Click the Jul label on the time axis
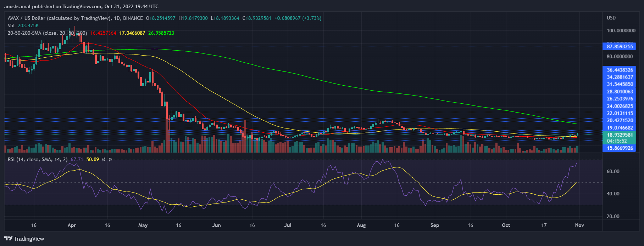The height and width of the screenshot is (246, 644). coord(288,225)
